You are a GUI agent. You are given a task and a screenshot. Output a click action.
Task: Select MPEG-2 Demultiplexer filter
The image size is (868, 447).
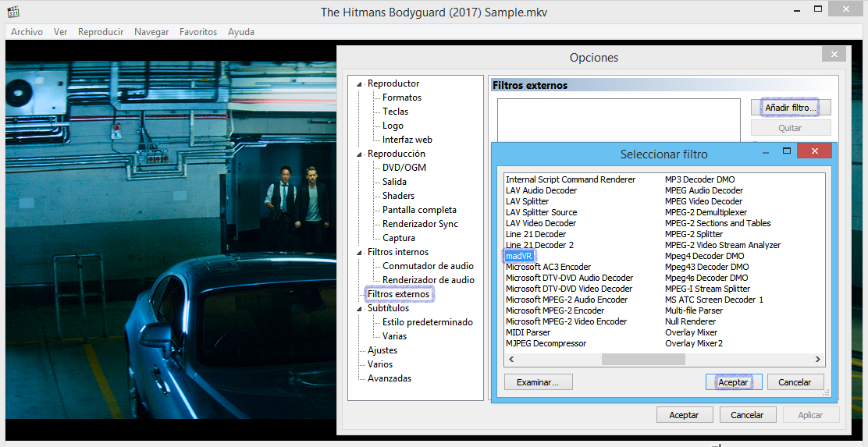pyautogui.click(x=706, y=212)
